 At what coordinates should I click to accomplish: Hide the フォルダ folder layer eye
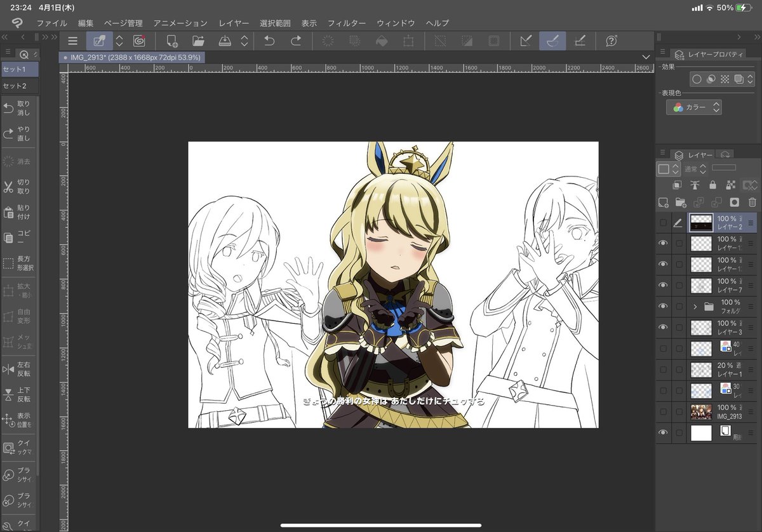[x=664, y=306]
